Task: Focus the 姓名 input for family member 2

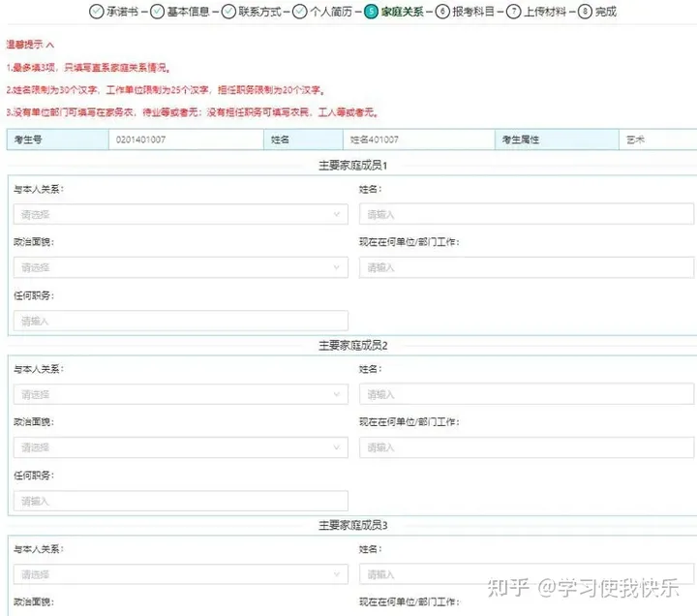Action: [x=527, y=394]
